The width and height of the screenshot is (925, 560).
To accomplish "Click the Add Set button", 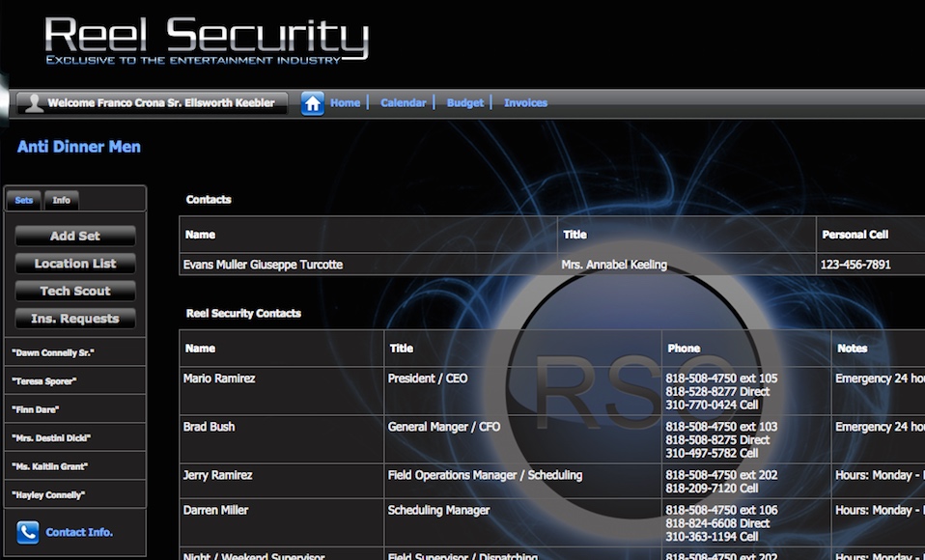I will 75,236.
